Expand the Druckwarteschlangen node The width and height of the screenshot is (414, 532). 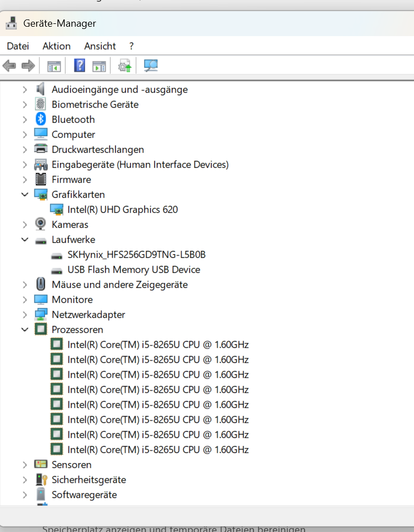(x=24, y=150)
